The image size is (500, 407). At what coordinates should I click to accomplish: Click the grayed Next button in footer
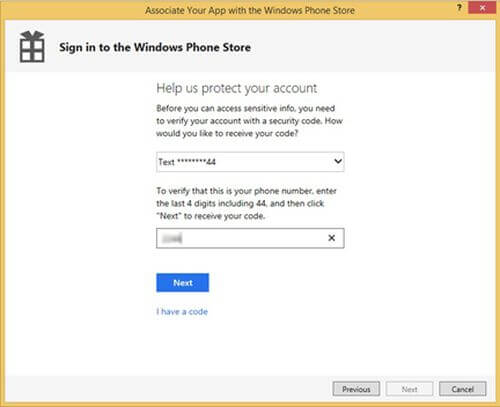[x=409, y=389]
